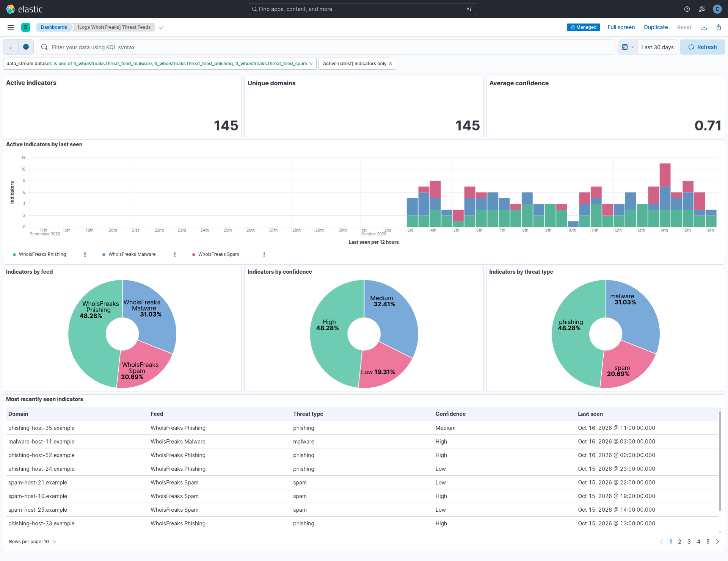
Task: Click the Elastic logo
Action: point(24,9)
